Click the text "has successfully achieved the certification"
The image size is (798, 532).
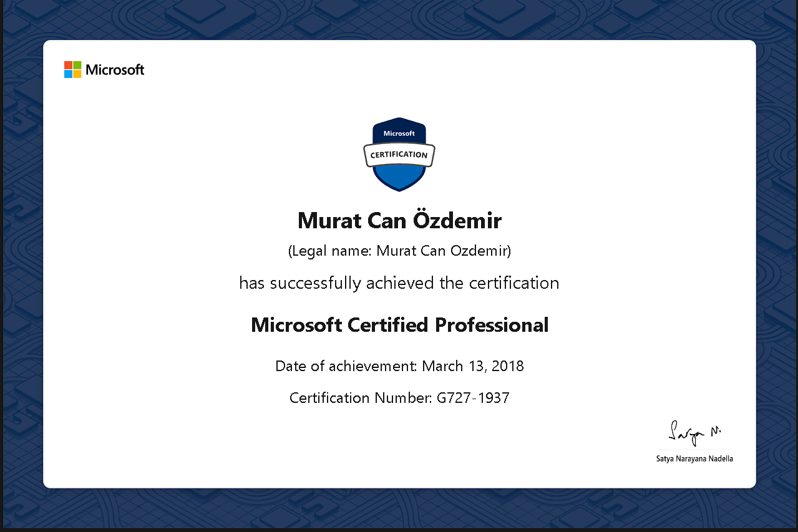point(399,283)
